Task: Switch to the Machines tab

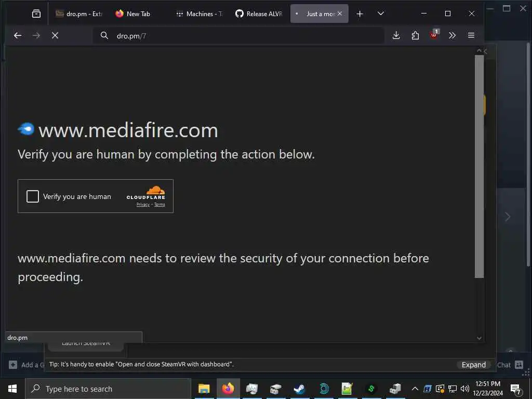Action: click(x=199, y=14)
